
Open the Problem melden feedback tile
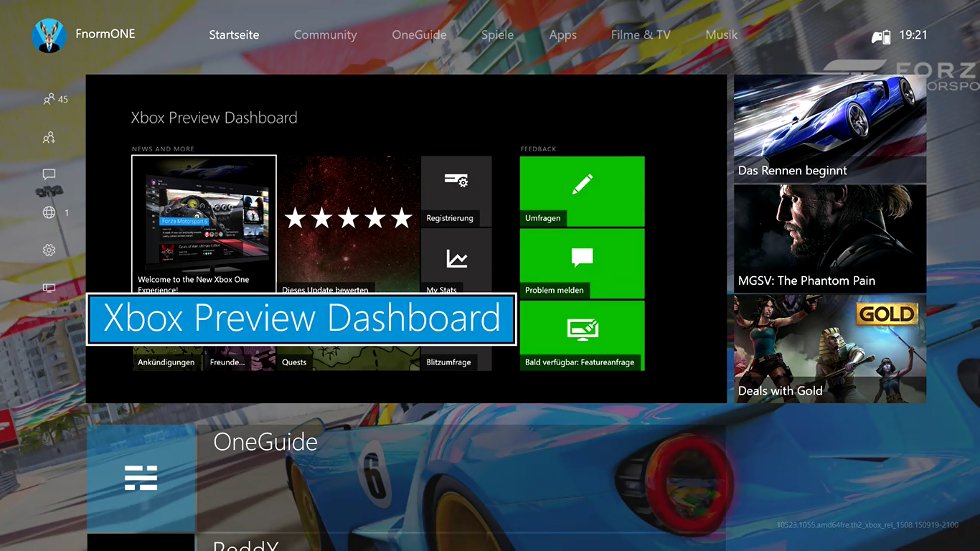point(582,263)
